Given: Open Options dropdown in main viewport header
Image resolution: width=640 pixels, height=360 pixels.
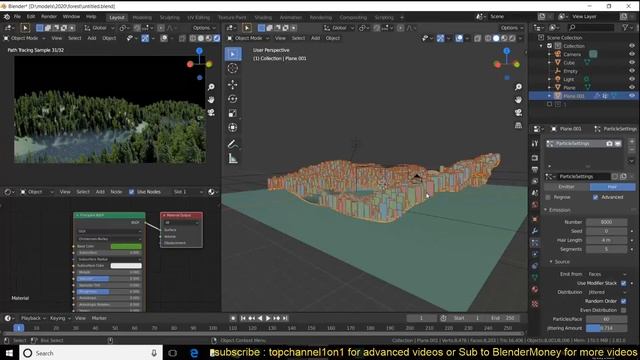Looking at the screenshot, I should pyautogui.click(x=512, y=28).
